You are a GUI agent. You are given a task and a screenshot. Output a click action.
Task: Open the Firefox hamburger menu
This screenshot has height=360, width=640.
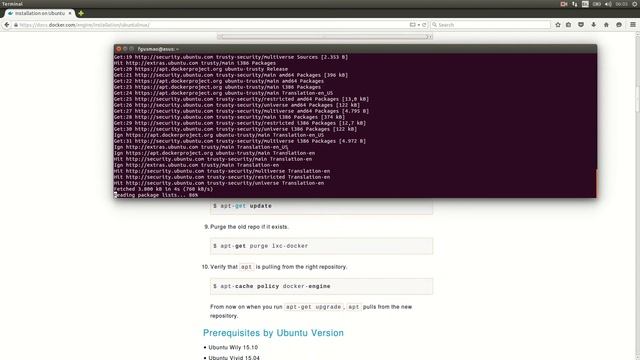(633, 25)
